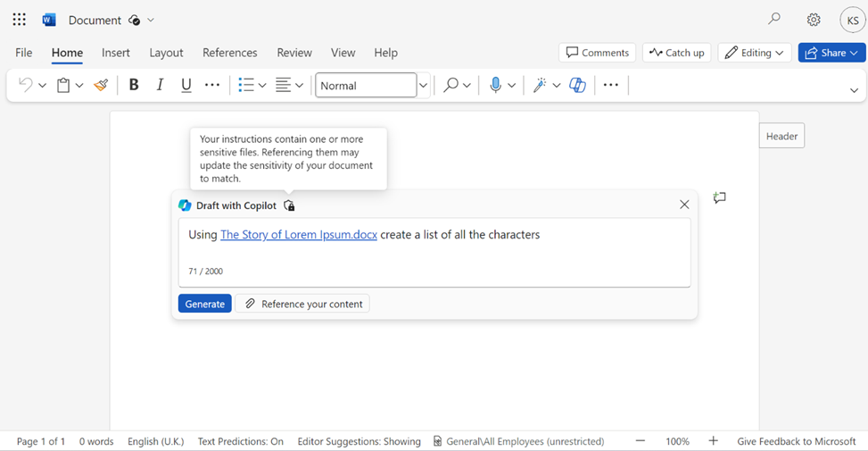Screen dimensions: 868x451
Task: Toggle Text Predictions: On
Action: point(240,441)
